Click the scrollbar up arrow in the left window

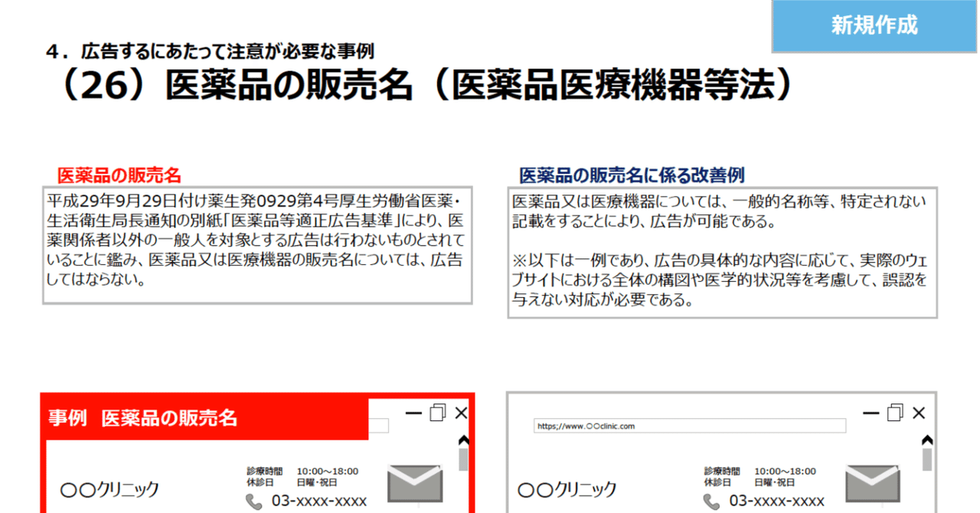(463, 439)
